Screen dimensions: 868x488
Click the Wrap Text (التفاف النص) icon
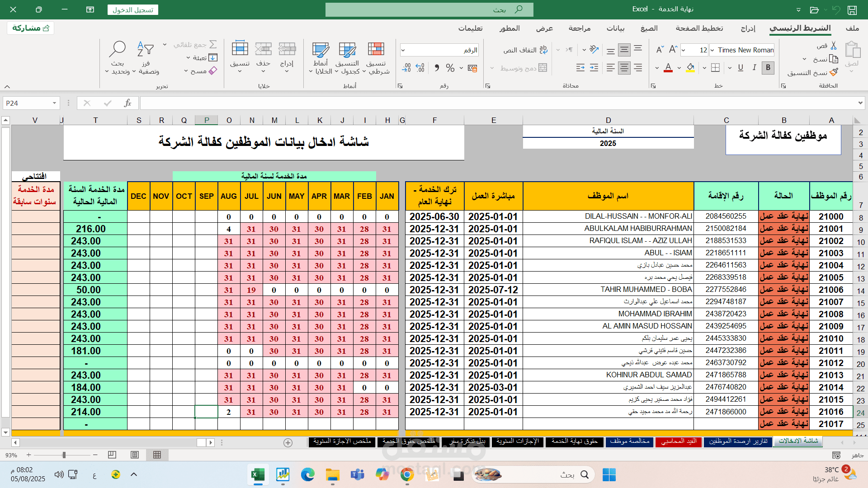tap(543, 50)
